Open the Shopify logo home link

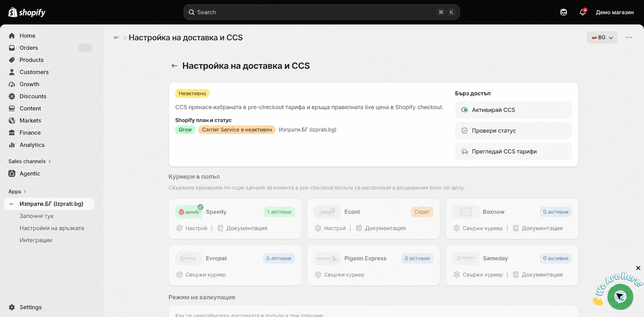point(27,12)
